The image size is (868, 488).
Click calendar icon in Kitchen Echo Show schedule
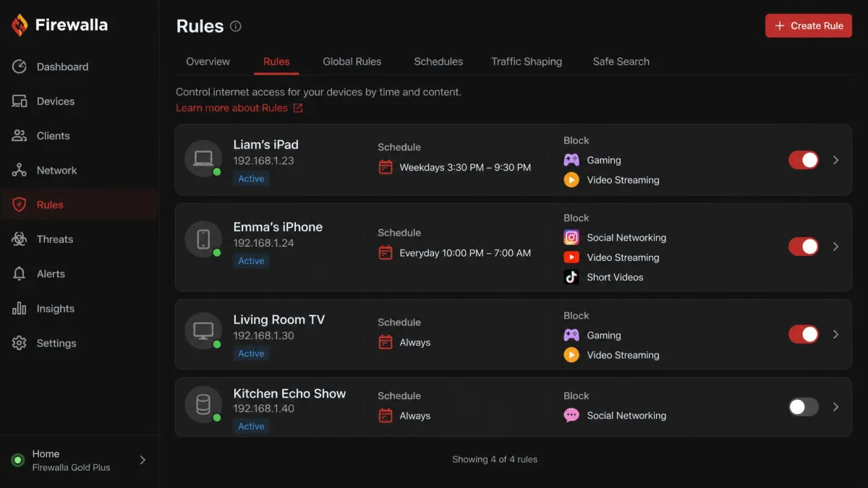coord(386,416)
